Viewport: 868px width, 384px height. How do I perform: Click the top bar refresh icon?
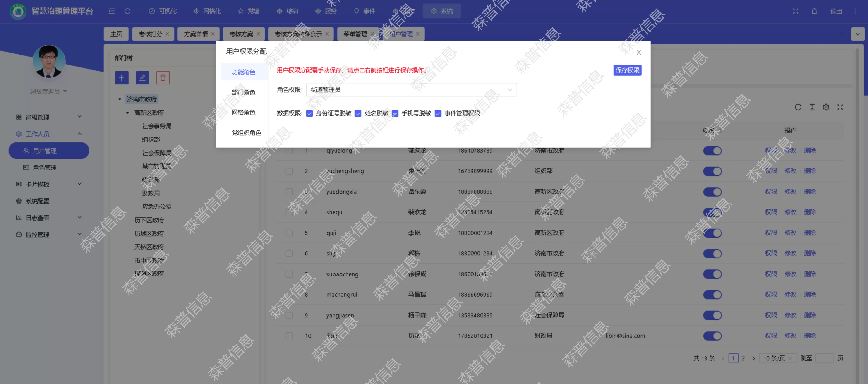127,11
